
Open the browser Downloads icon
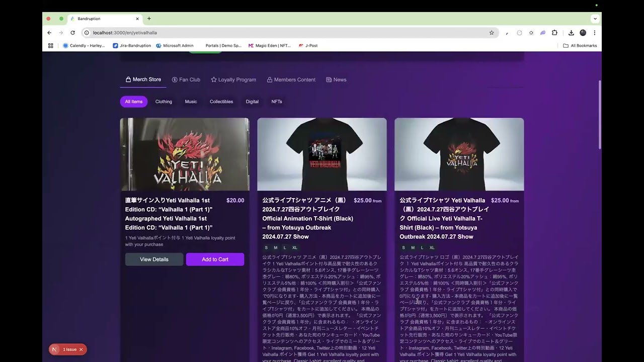tap(571, 33)
